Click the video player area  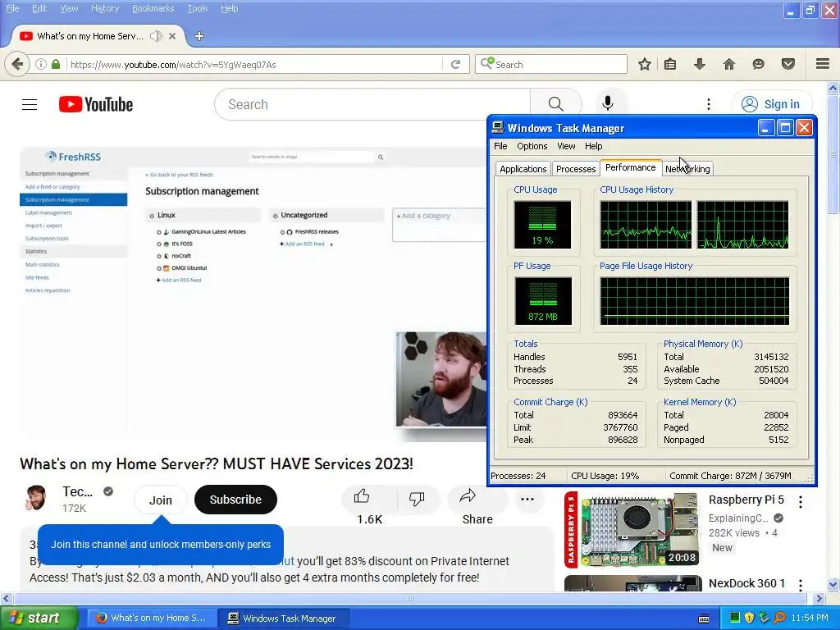[x=253, y=292]
